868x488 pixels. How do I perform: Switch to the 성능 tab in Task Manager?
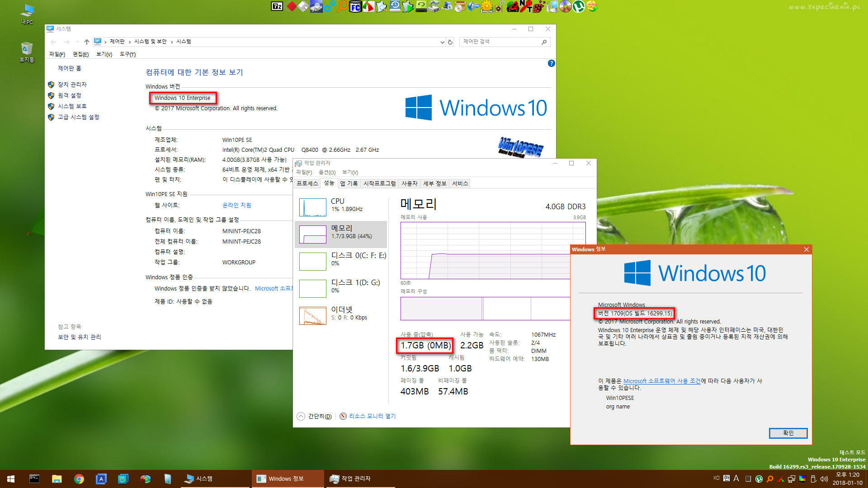(x=331, y=183)
